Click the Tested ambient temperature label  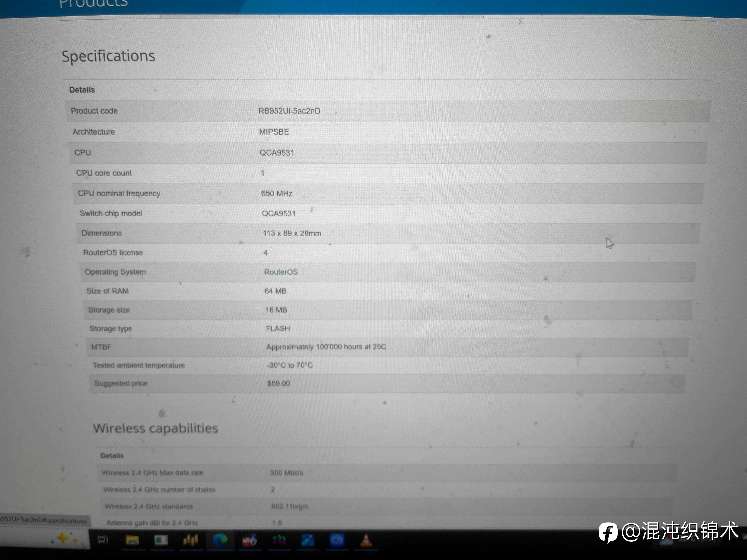click(x=139, y=365)
